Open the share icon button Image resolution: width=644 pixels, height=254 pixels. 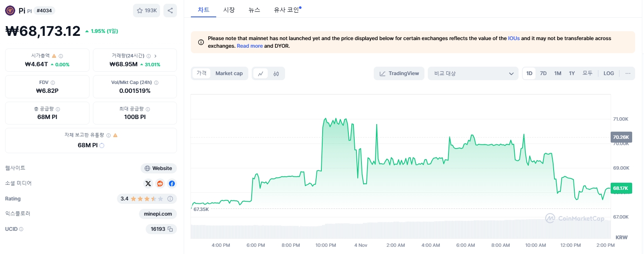pos(170,11)
